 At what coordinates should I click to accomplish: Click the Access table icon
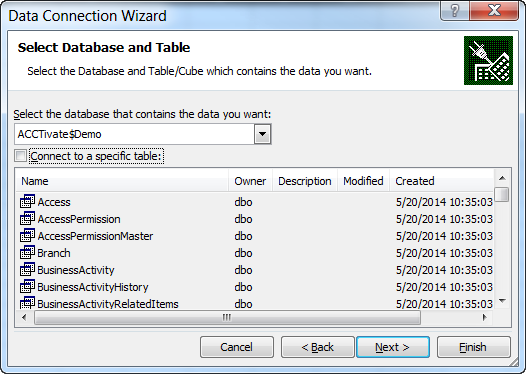[x=27, y=202]
